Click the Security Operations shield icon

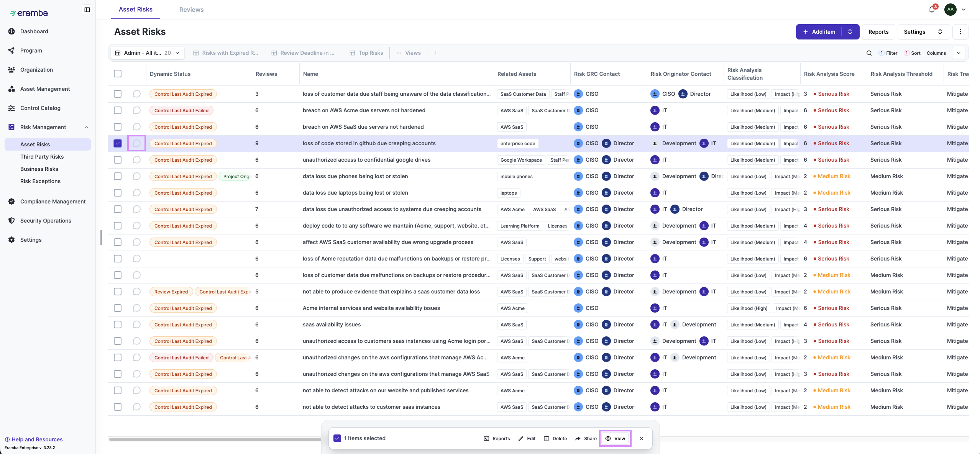point(11,221)
